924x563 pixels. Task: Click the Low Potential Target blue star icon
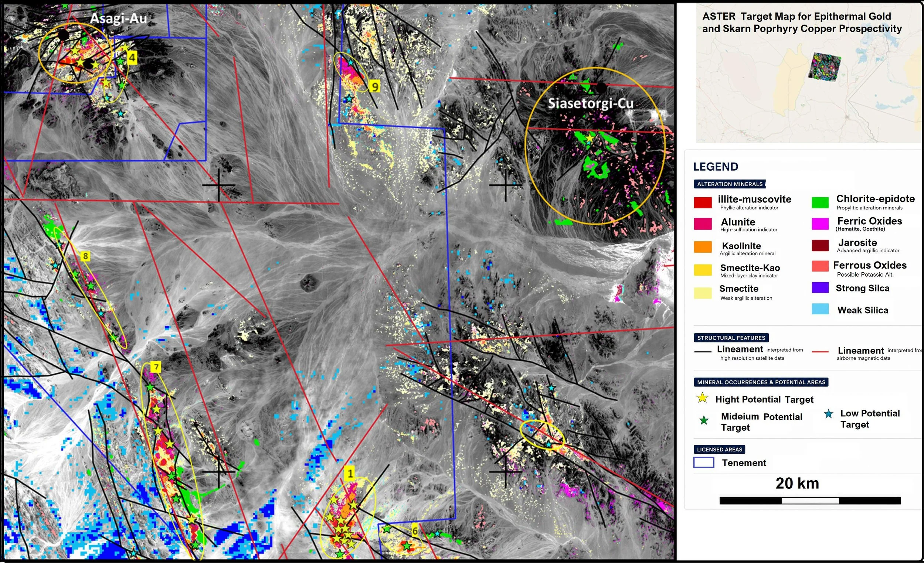829,414
